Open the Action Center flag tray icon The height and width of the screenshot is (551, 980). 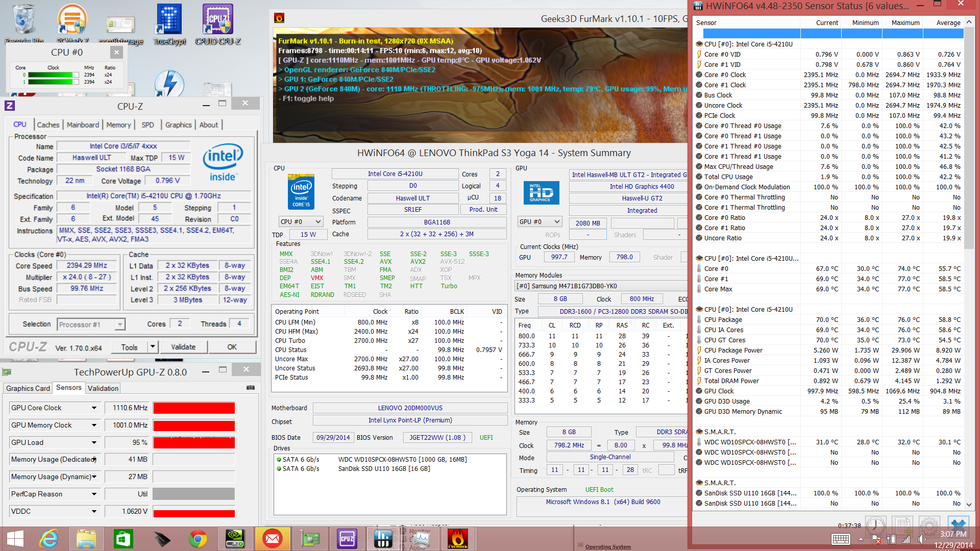876,539
